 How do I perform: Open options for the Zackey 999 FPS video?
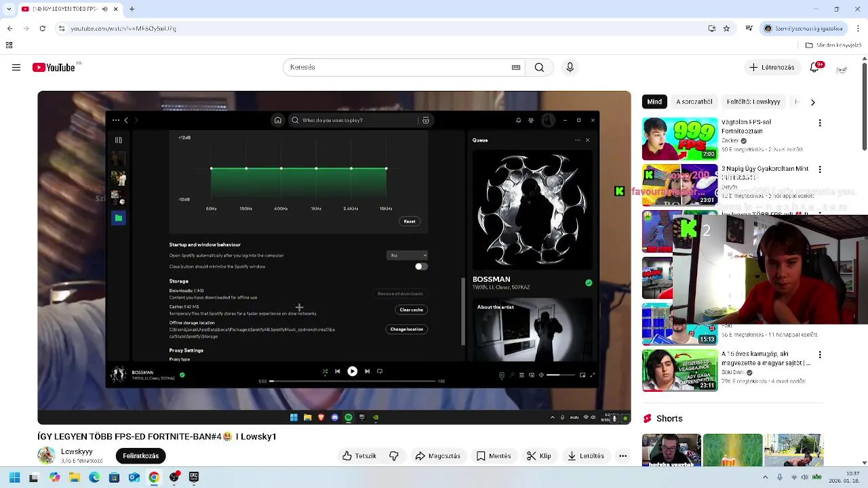pos(820,123)
